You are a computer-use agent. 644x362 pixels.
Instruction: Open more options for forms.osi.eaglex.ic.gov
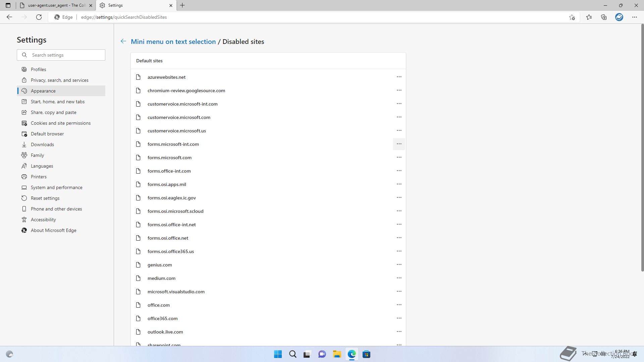click(x=399, y=197)
